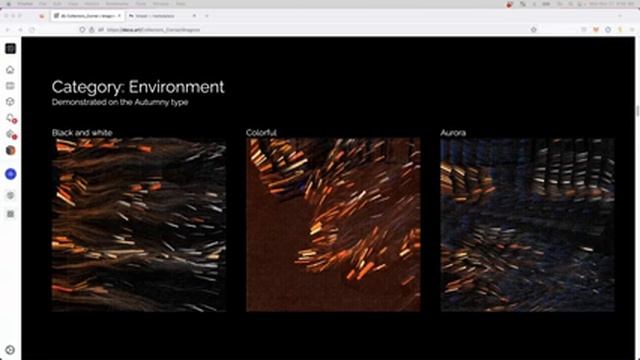This screenshot has width=640, height=360.
Task: Click the 'Aurora' label
Action: (x=453, y=133)
